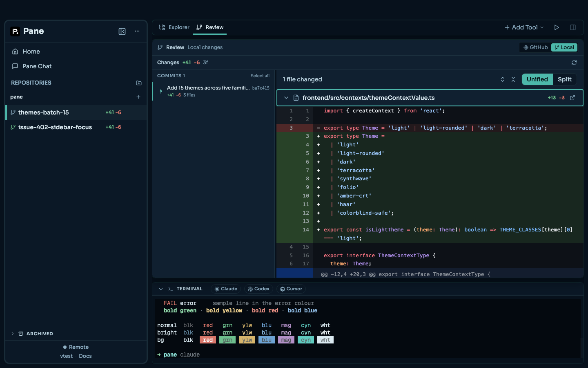Switch source to Local
588x368 pixels.
pyautogui.click(x=564, y=47)
